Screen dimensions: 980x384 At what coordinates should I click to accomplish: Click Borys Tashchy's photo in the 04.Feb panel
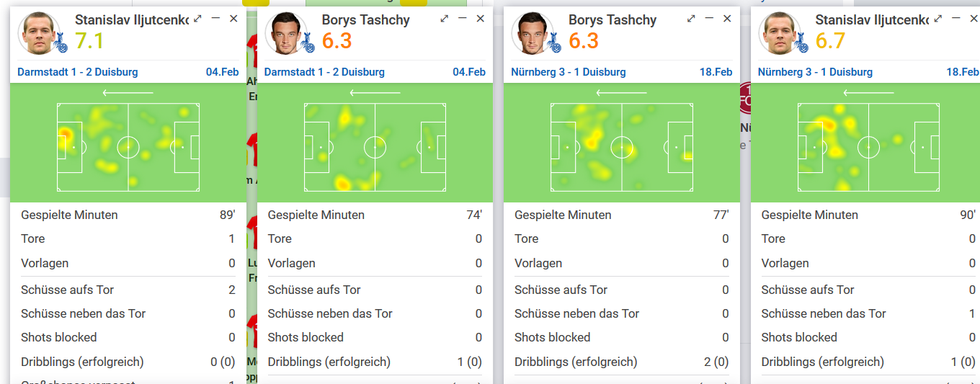coord(285,33)
